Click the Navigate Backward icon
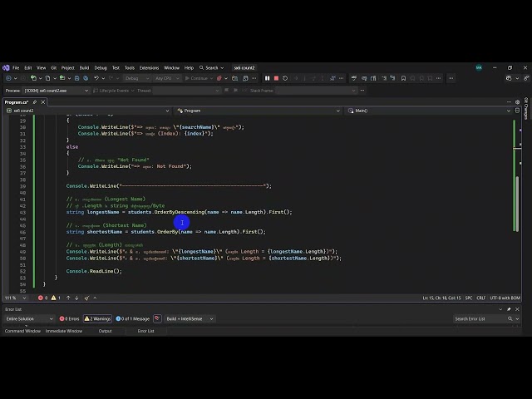Image resolution: width=532 pixels, height=399 pixels. click(x=8, y=78)
